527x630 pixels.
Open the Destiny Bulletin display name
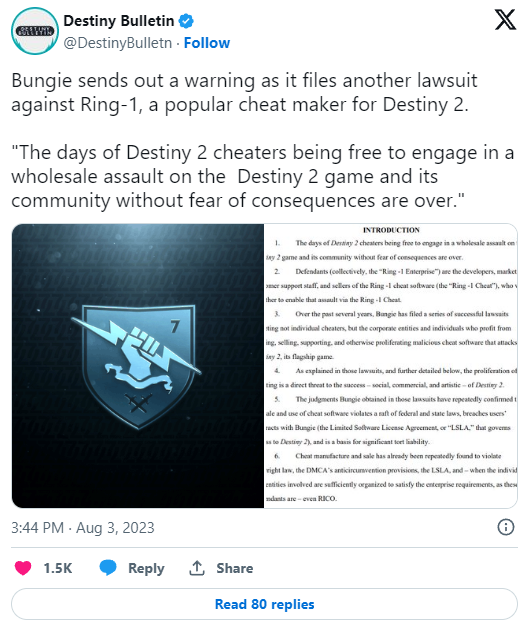tap(119, 20)
